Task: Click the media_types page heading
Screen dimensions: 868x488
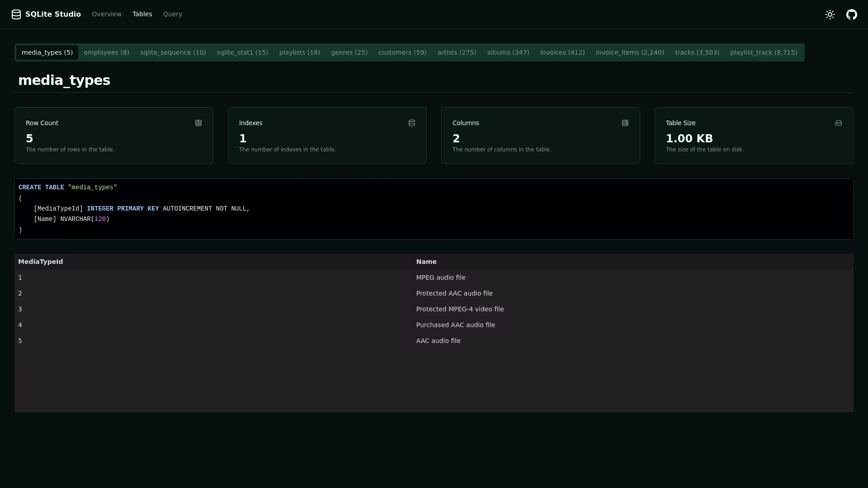Action: 64,80
